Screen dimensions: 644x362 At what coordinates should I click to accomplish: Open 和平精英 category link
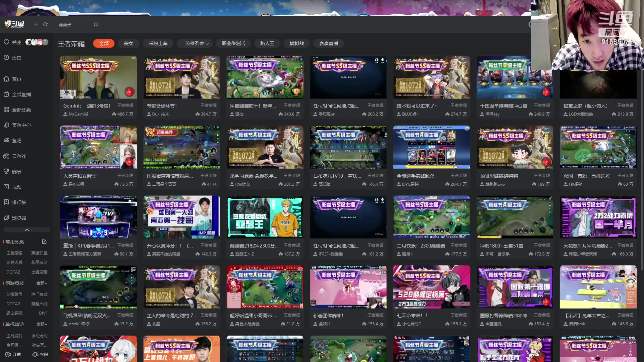point(39,262)
